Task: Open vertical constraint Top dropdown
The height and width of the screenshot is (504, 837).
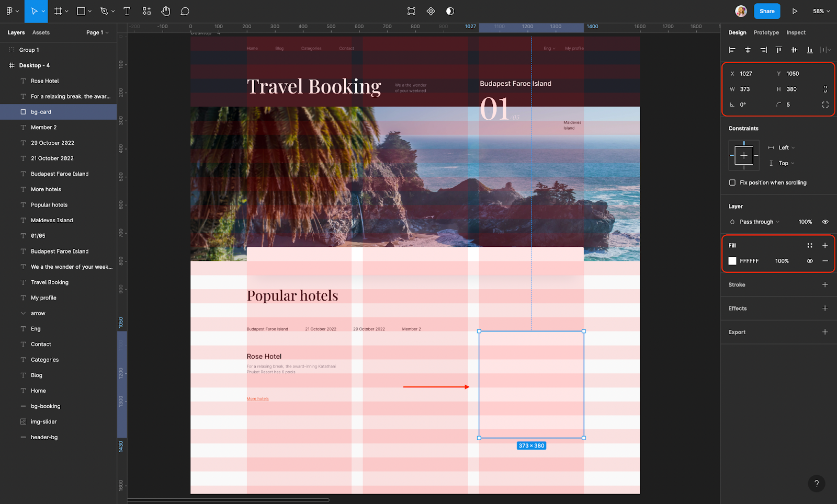Action: click(782, 163)
